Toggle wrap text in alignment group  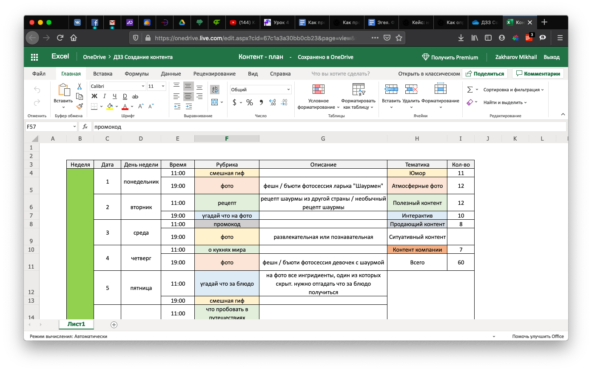215,90
